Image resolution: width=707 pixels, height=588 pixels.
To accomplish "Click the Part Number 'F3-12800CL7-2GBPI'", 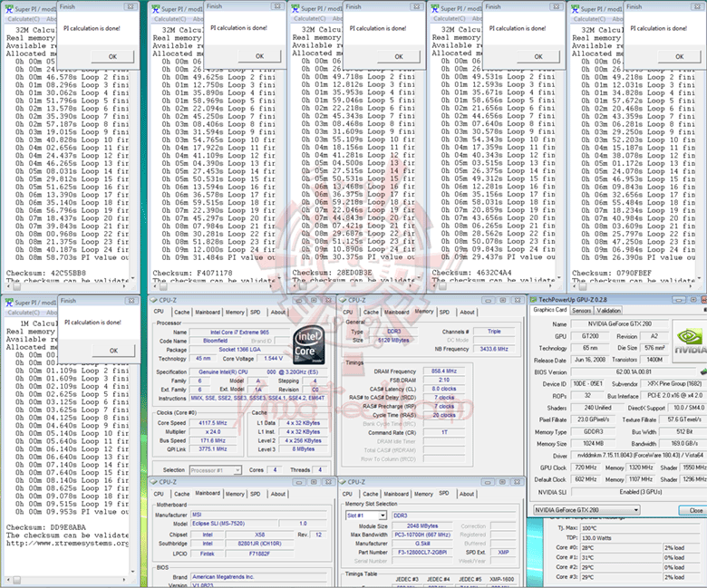I will 421,552.
